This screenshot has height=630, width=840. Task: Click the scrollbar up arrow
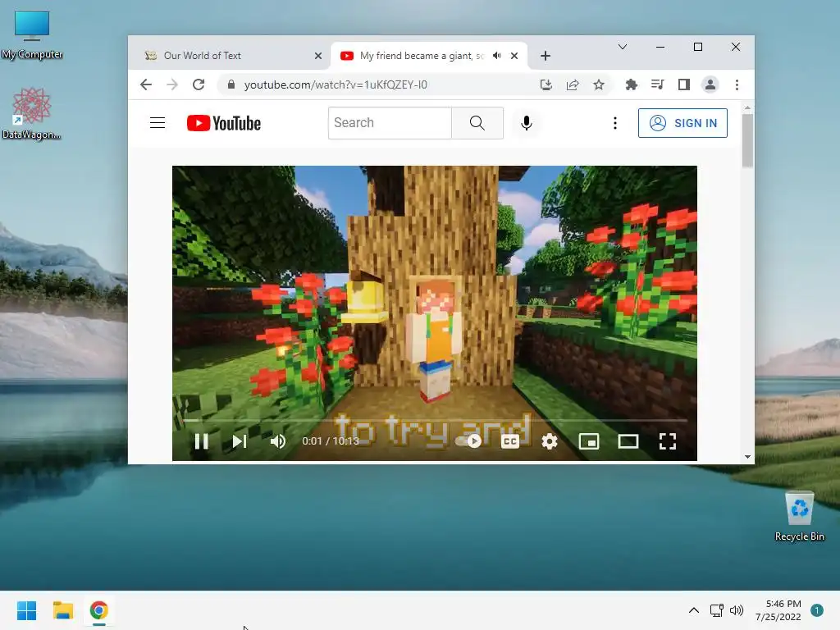pos(747,108)
